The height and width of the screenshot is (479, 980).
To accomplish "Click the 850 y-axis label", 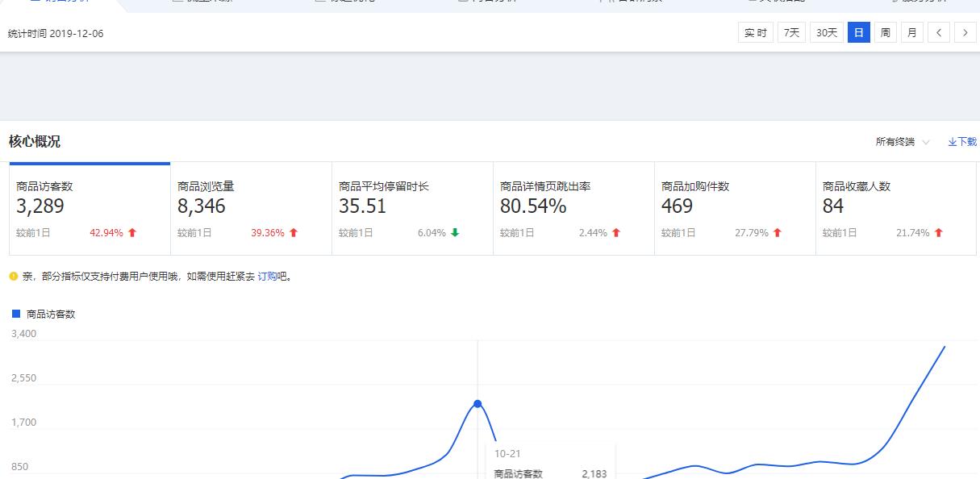I will (x=19, y=467).
